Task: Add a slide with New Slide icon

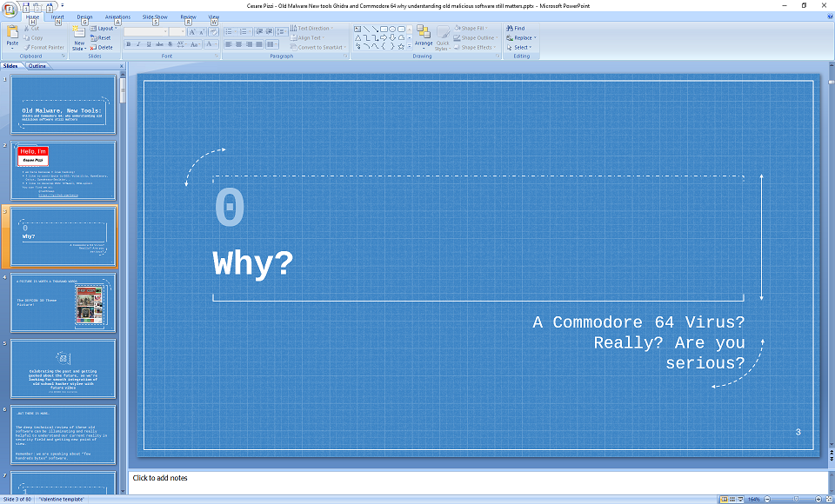Action: (79, 33)
